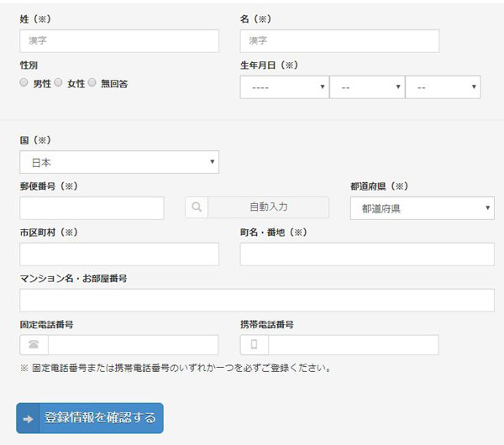Click the 登録情報を確認する button
Viewport: 504px width, 445px height.
point(90,418)
